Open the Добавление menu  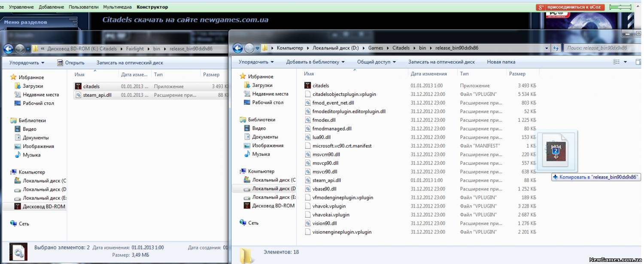51,7
